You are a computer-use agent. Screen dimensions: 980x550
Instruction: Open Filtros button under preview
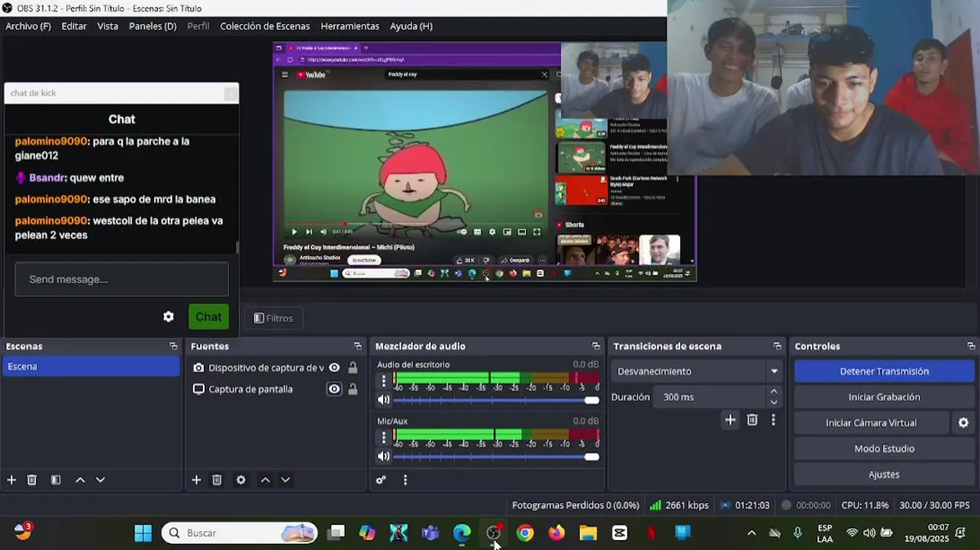click(x=272, y=318)
